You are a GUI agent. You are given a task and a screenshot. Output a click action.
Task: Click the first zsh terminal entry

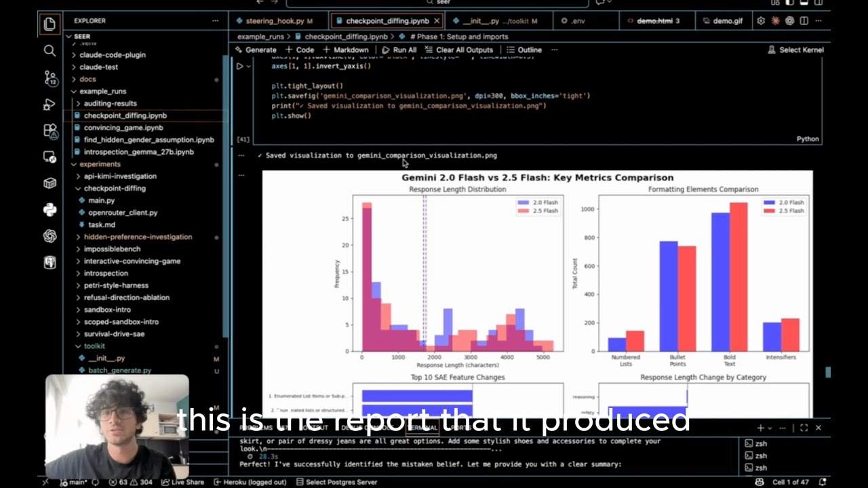coord(755,443)
